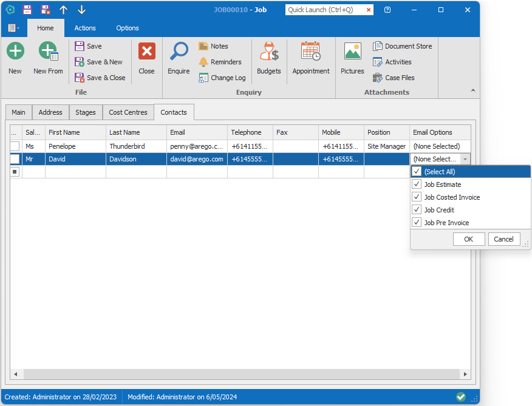532x406 pixels.
Task: Confirm email options with OK
Action: coord(468,239)
